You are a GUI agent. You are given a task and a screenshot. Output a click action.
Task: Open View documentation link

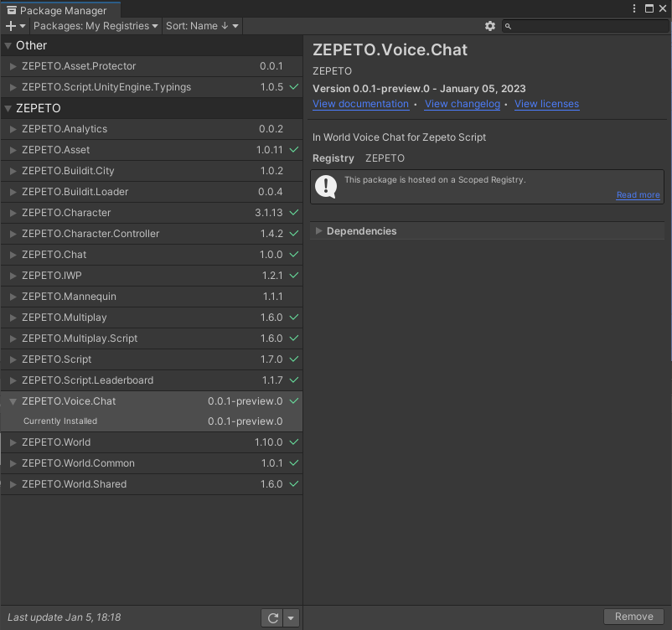[360, 104]
